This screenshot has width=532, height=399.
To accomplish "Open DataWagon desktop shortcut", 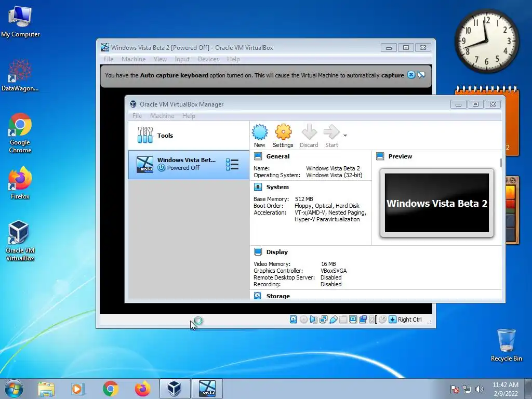I will click(x=20, y=75).
